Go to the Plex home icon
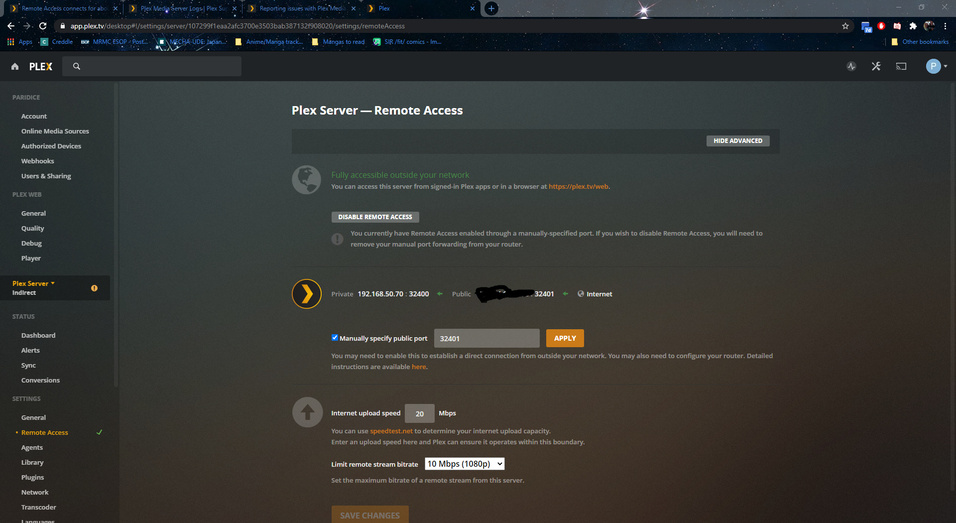This screenshot has width=956, height=523. (x=15, y=66)
